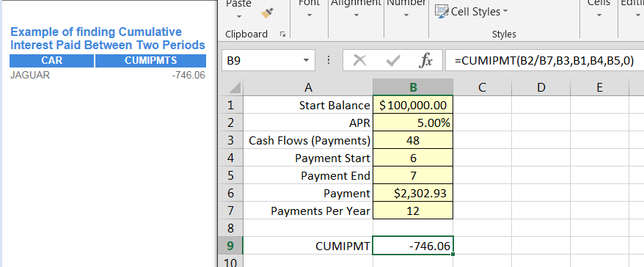
Task: Open Clipboard pane dialog launcher
Action: click(x=282, y=34)
